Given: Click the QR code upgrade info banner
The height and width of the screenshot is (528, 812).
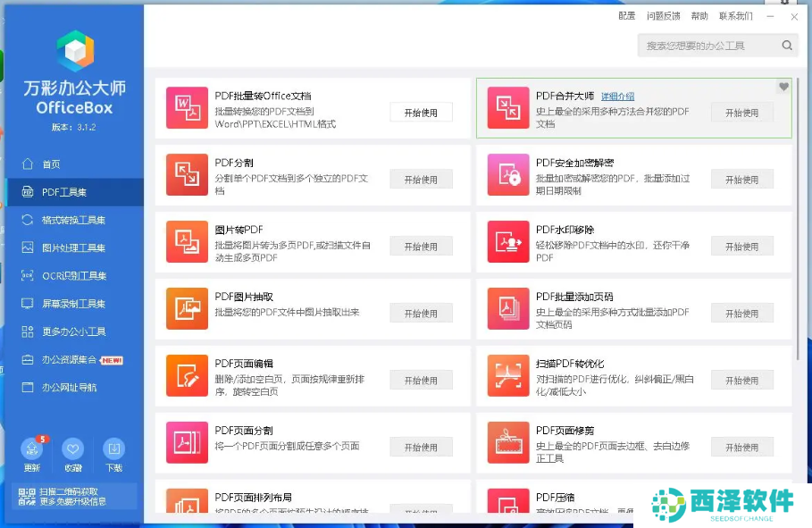Looking at the screenshot, I should click(74, 496).
